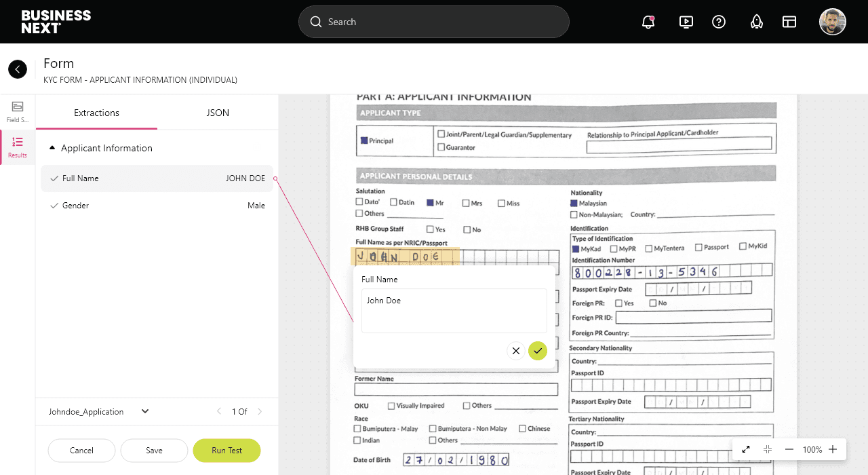Click the '1 Of' page indicator
Viewport: 868px width, 475px height.
(239, 411)
